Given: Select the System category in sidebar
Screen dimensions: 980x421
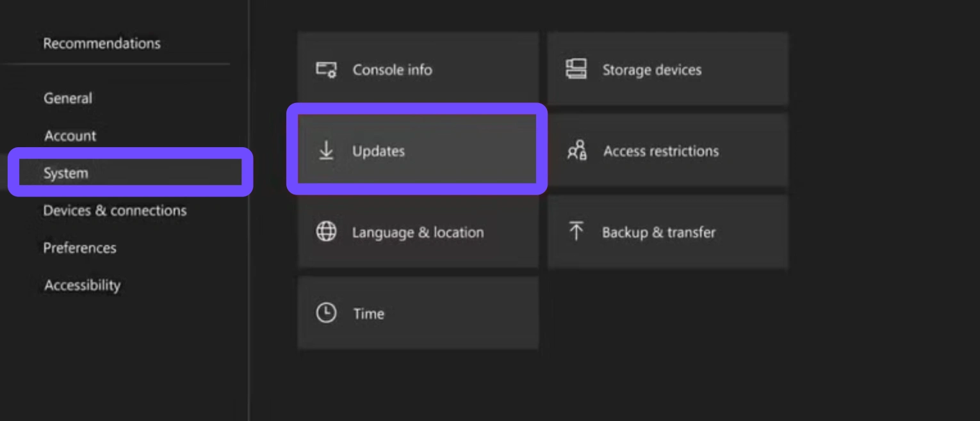Looking at the screenshot, I should coord(66,173).
